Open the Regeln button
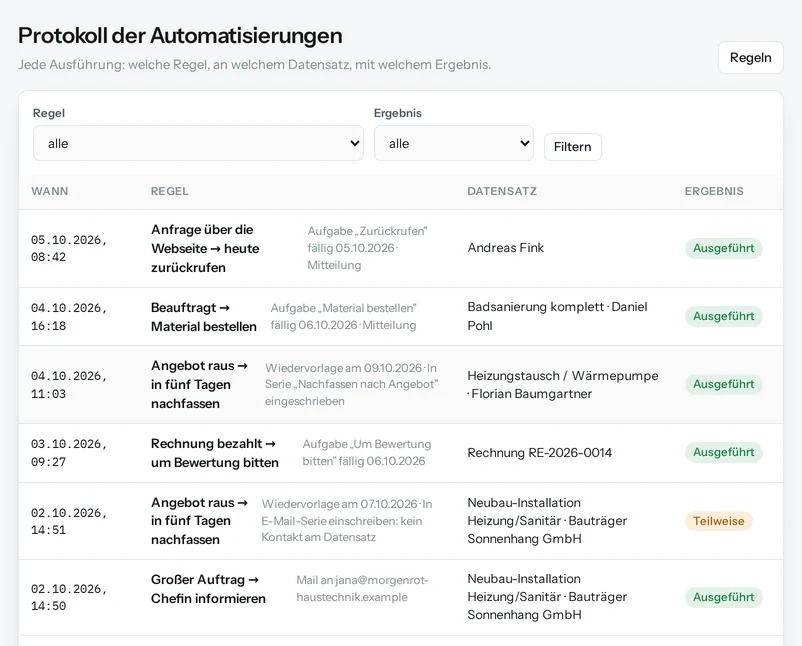 pos(750,58)
